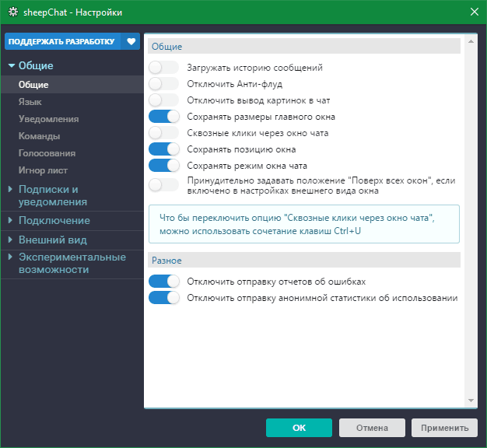Enable Сквозные клики через окно чата toggle
The width and height of the screenshot is (487, 448).
pyautogui.click(x=163, y=133)
